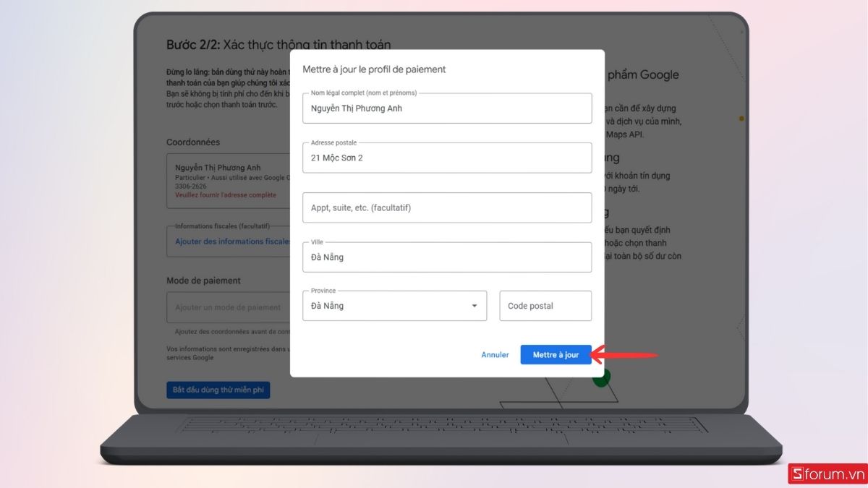Click the Code postal field
Screen dimensions: 868x488
click(x=545, y=306)
